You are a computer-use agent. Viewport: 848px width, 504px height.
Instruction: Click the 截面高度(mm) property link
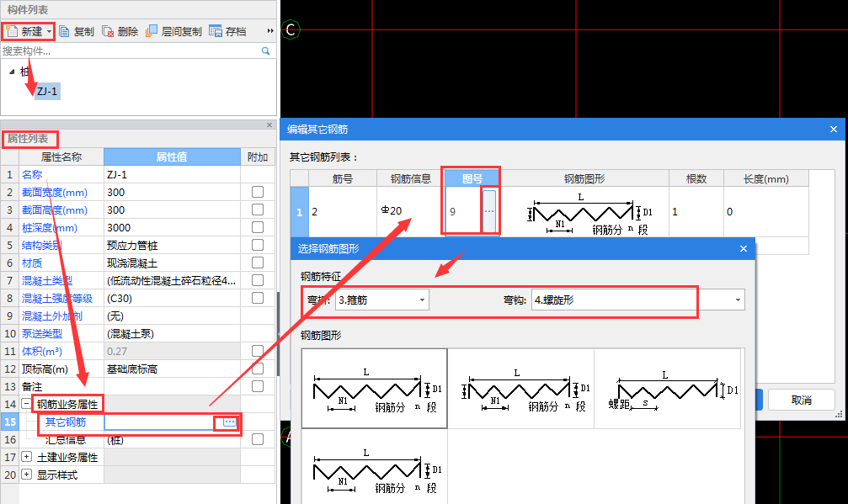point(54,210)
